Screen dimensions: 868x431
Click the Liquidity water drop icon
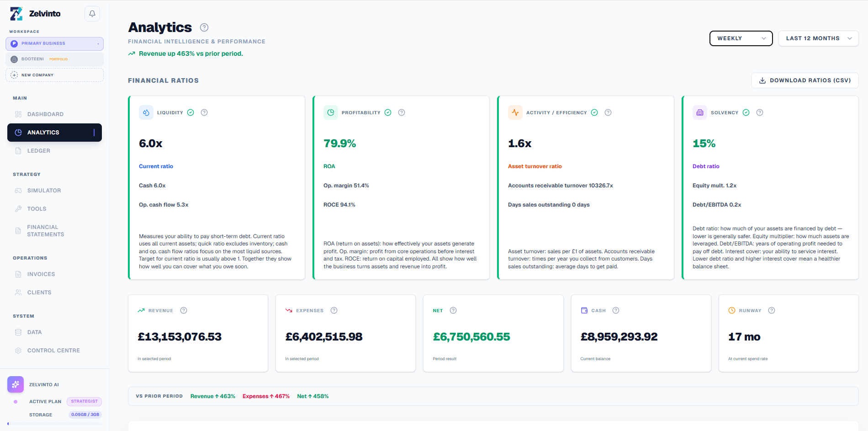146,112
